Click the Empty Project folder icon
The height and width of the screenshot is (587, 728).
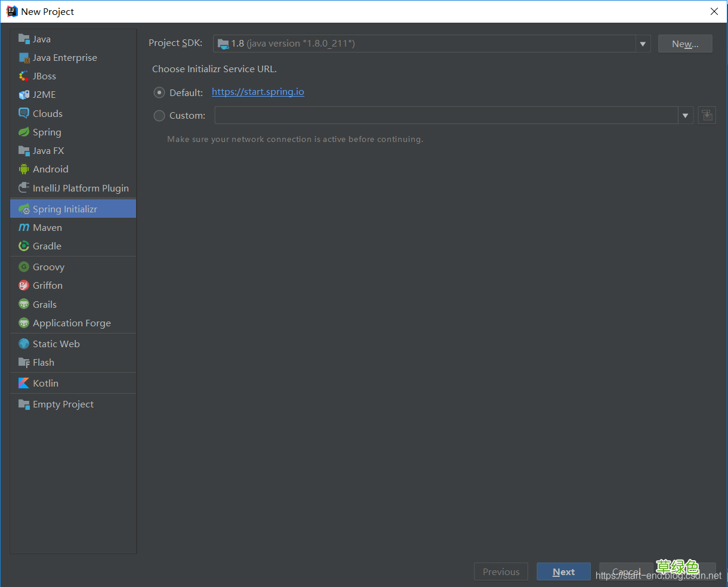point(24,404)
